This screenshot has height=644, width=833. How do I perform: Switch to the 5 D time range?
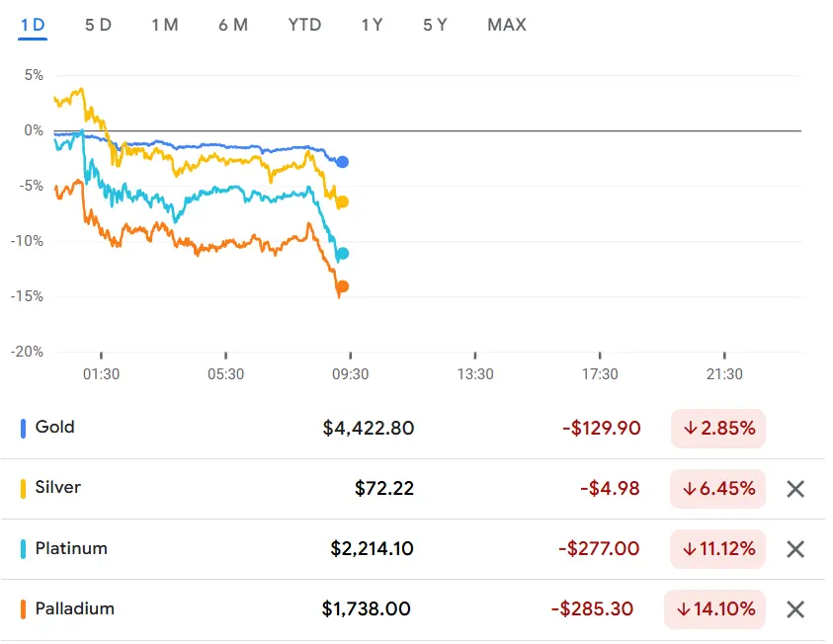tap(98, 25)
